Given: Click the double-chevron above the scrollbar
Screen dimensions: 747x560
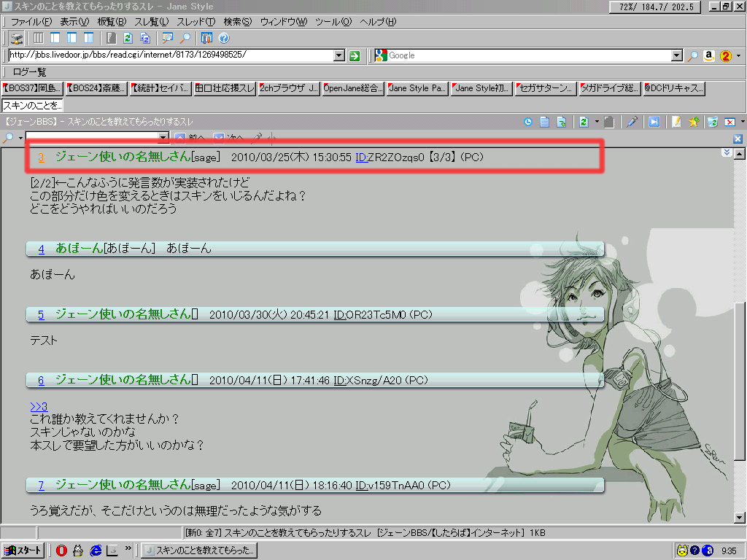Looking at the screenshot, I should pos(727,152).
